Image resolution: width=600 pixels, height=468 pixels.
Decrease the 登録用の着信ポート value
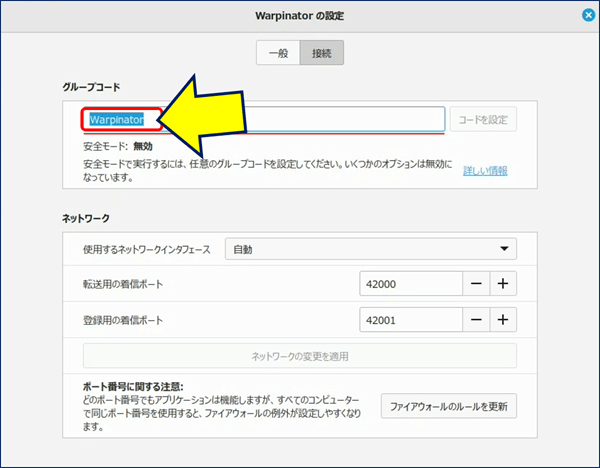[x=476, y=320]
